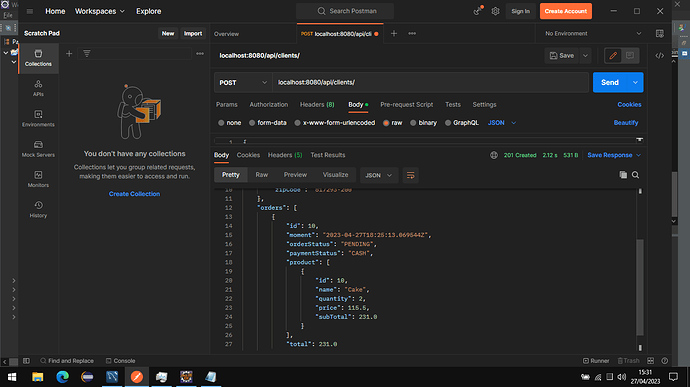Open the Collections sidebar panel
Screen dimensions: 690x387
click(x=38, y=58)
